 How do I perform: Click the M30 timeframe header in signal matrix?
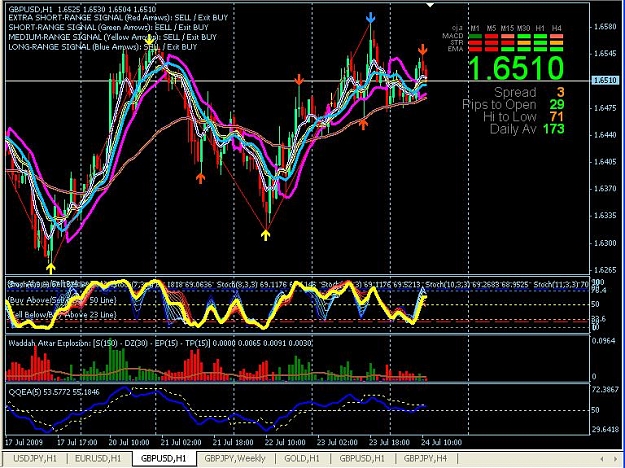tap(524, 28)
